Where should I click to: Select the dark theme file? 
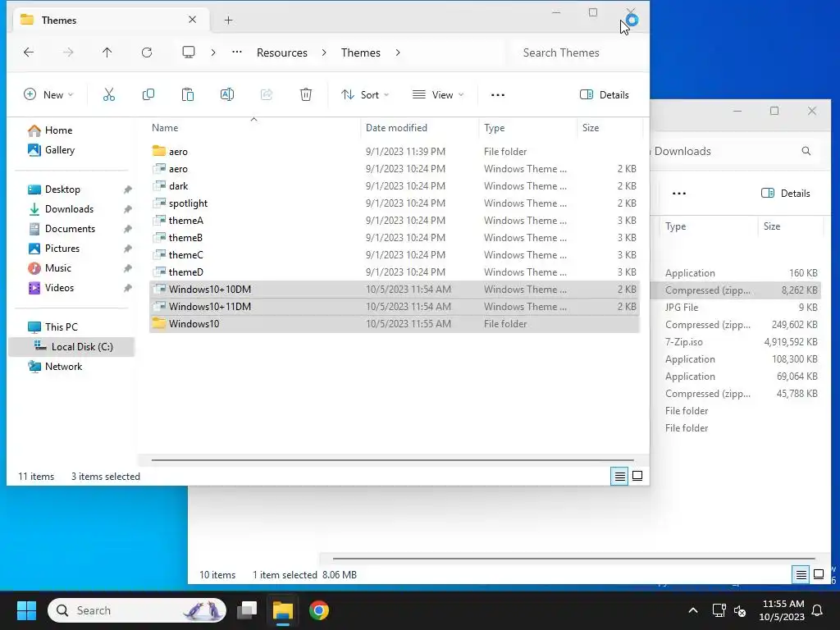tap(394, 186)
